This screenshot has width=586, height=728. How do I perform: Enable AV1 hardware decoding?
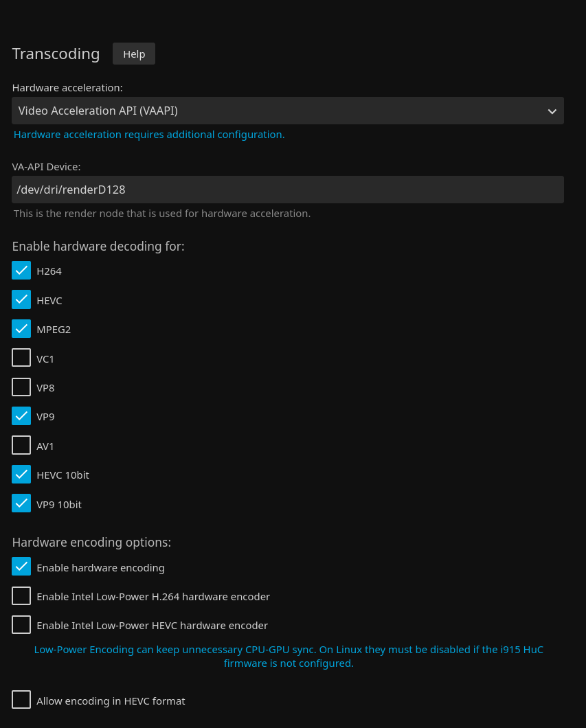click(21, 446)
